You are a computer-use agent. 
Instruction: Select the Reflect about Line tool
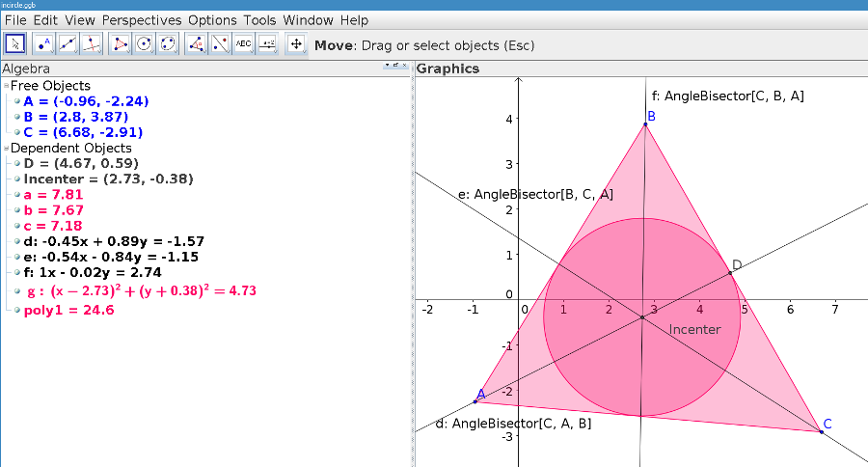(x=220, y=44)
